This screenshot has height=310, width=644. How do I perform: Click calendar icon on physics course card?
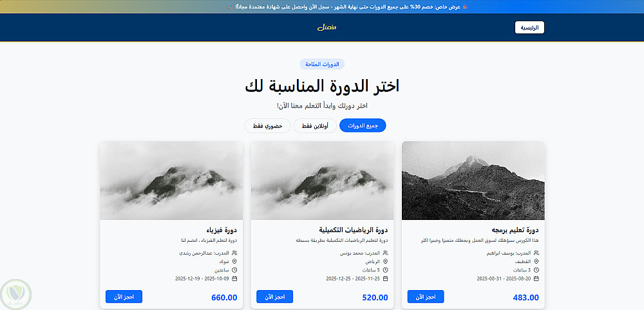click(234, 279)
